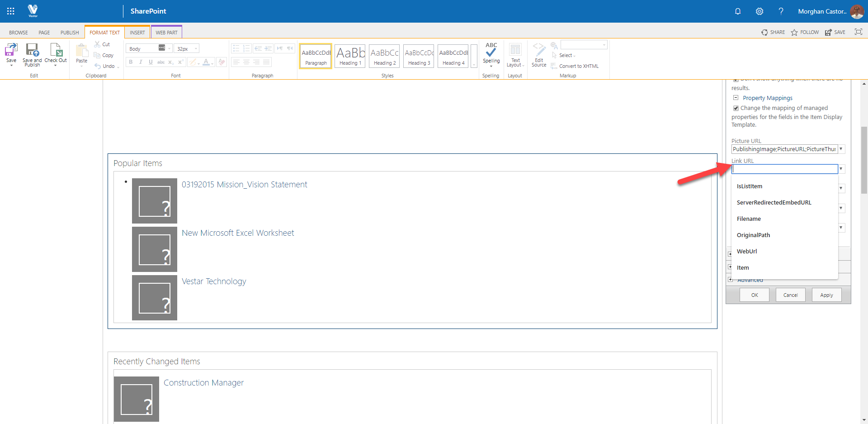Toggle bold text formatting
This screenshot has height=424, width=868.
131,62
